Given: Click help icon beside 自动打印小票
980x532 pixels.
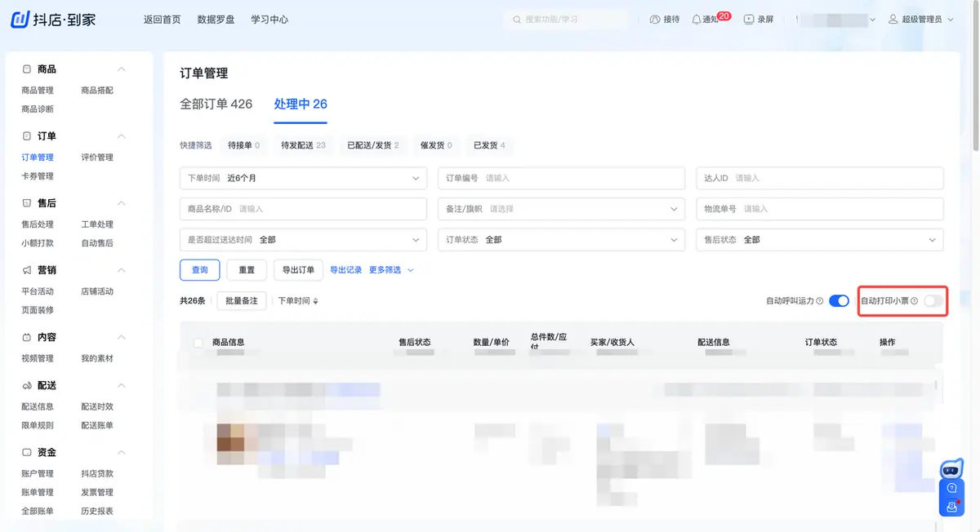Looking at the screenshot, I should [x=914, y=301].
